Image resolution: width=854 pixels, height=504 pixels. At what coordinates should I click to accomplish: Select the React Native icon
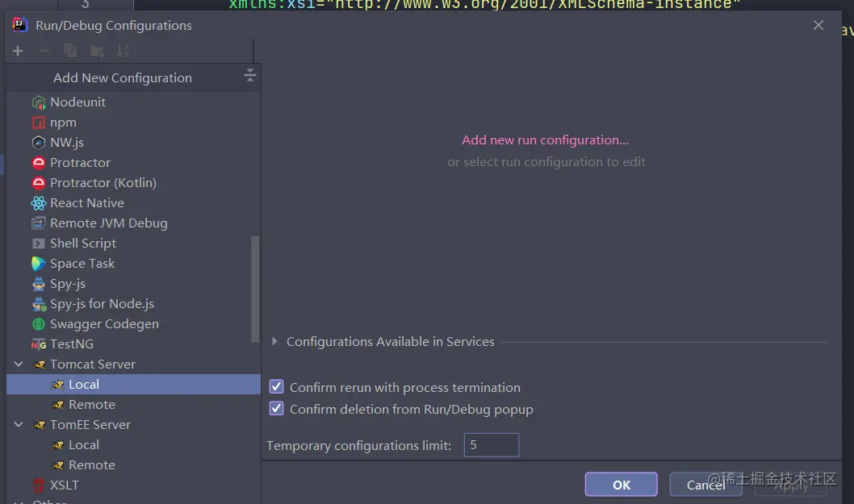pos(39,203)
